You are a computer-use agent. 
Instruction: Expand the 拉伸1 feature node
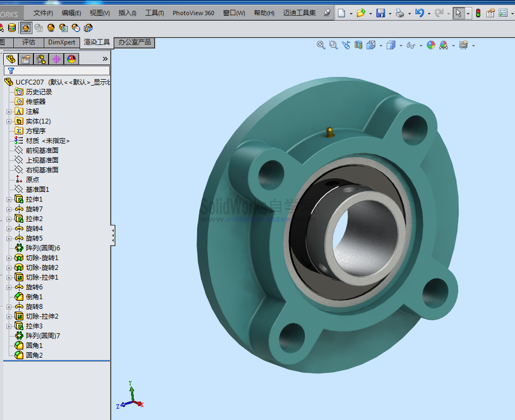[9, 199]
